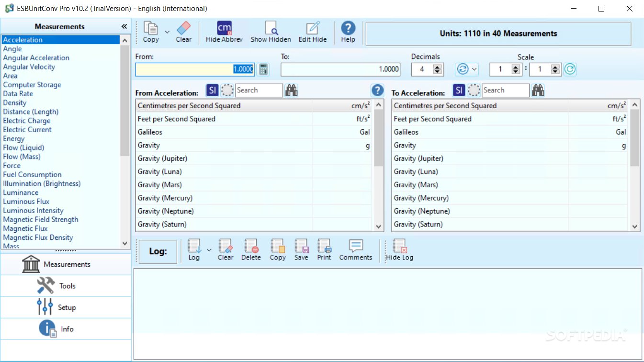
Task: Select Acceleration in Measurements list
Action: (60, 40)
